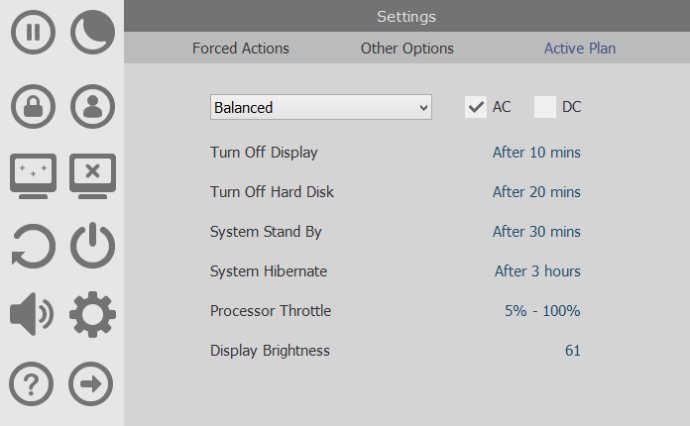The width and height of the screenshot is (690, 426).
Task: Change the After 10 mins display value
Action: click(536, 152)
